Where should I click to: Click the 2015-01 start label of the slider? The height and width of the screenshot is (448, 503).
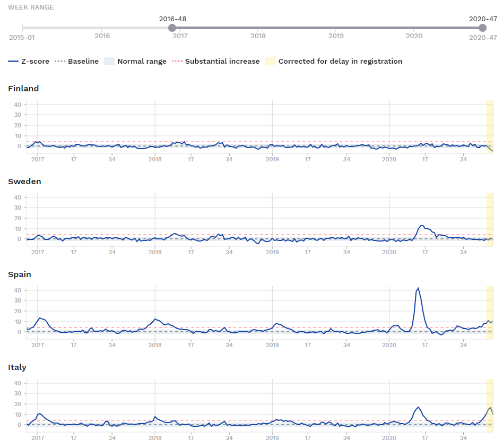click(x=21, y=37)
